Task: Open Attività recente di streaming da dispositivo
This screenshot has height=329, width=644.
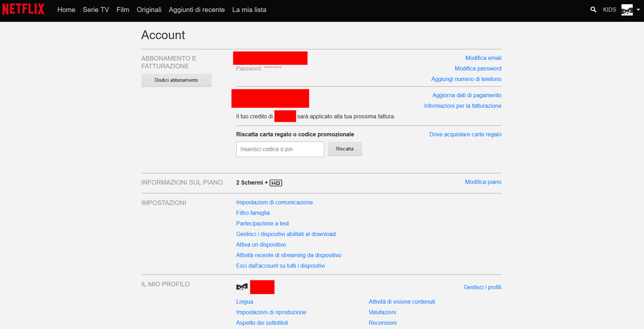Action: coord(289,255)
